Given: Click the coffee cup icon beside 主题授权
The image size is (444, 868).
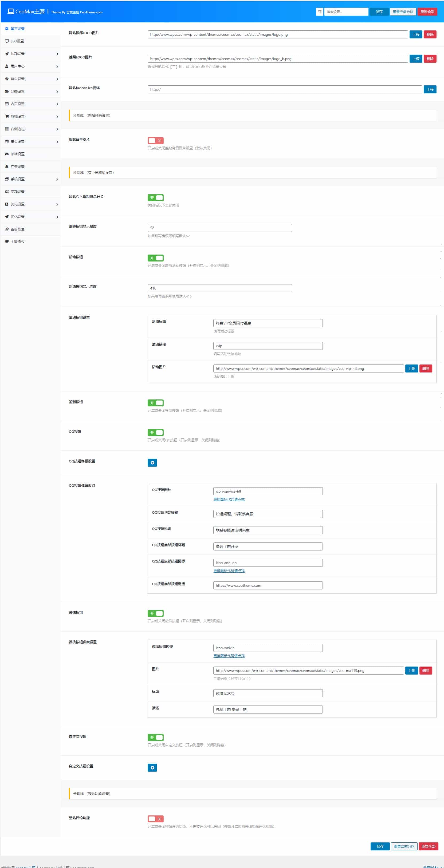Looking at the screenshot, I should pyautogui.click(x=7, y=241).
